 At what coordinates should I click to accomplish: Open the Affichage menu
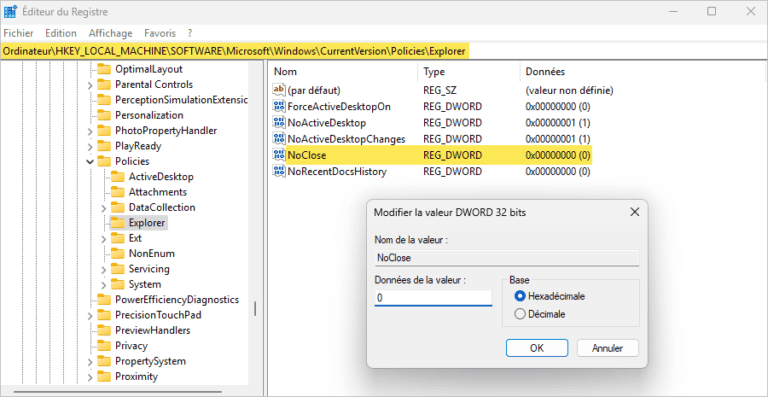tap(110, 33)
